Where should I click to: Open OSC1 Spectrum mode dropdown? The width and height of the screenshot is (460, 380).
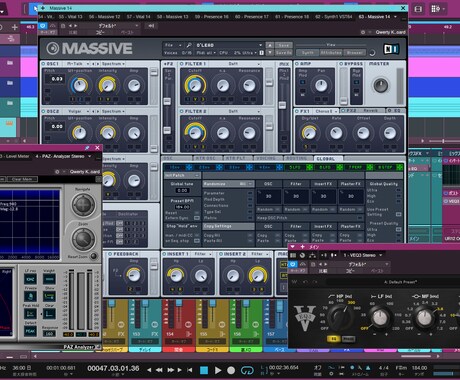(113, 64)
